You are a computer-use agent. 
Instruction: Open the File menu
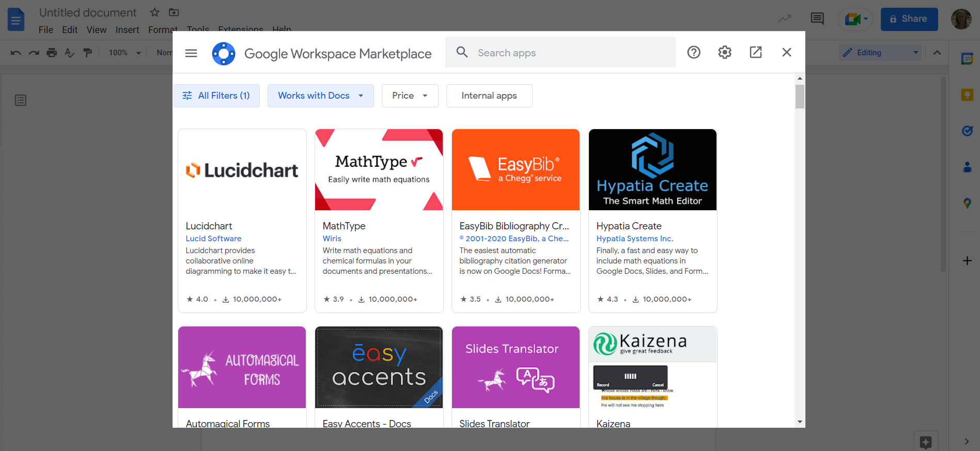45,29
